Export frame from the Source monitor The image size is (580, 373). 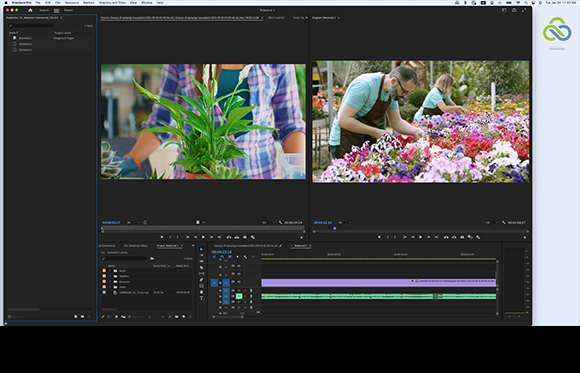[245, 237]
